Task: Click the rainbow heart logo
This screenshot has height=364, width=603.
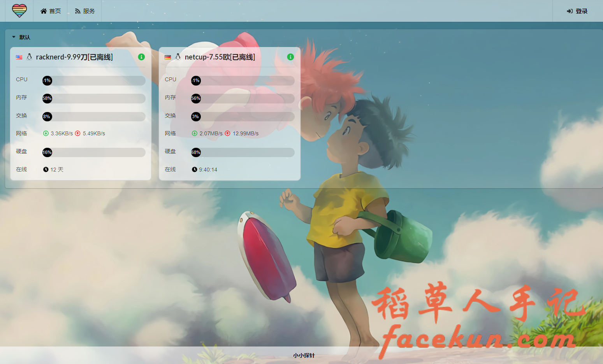Action: click(x=19, y=10)
